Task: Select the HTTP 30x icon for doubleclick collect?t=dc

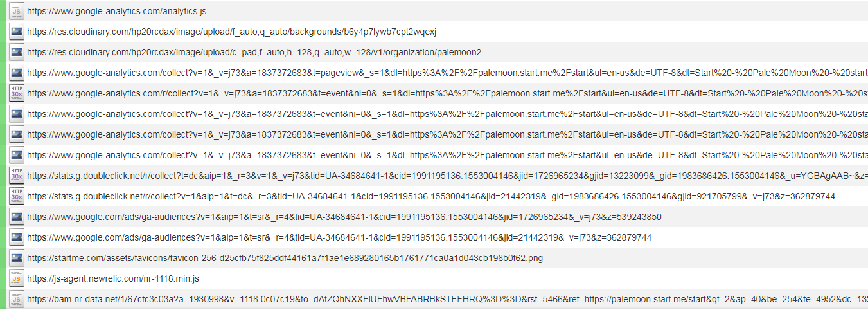Action: coord(17,176)
